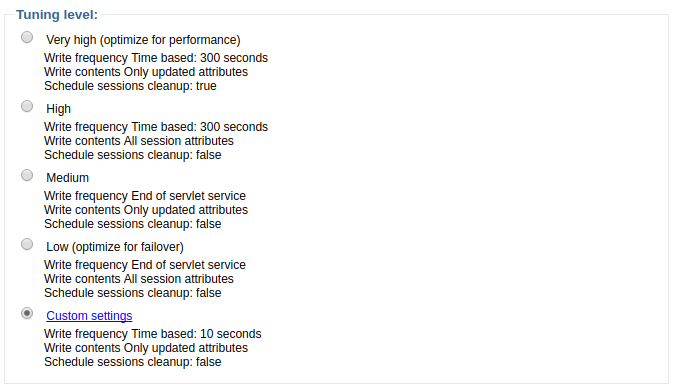675x390 pixels.
Task: Click 'Write frequency Time based: 10 seconds' text
Action: (152, 334)
